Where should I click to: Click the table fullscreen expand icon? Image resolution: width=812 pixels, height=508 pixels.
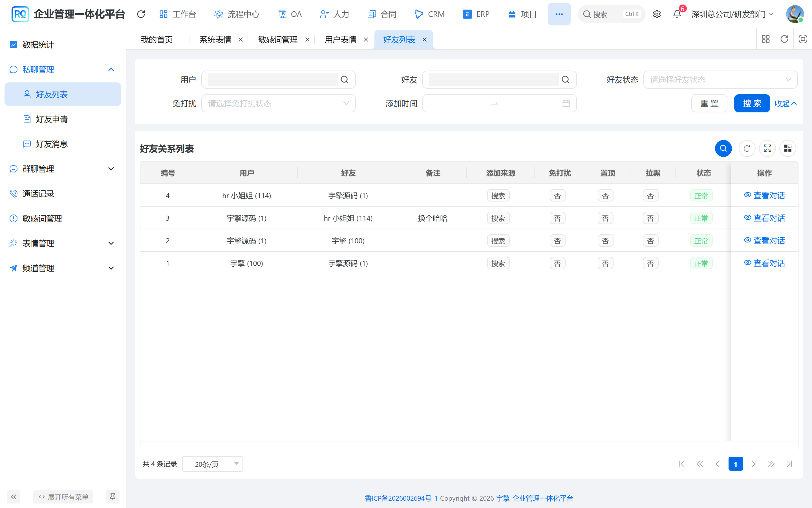click(x=767, y=148)
